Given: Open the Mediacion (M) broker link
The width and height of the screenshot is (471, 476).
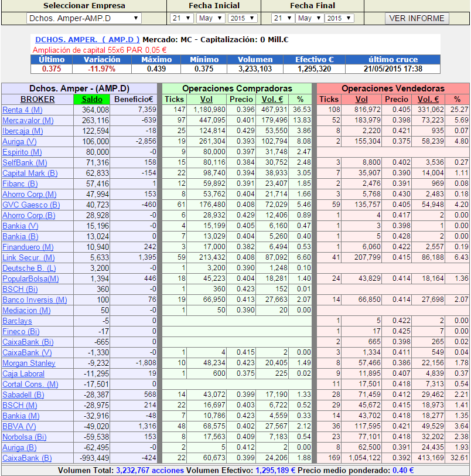Looking at the screenshot, I should coord(26,311).
